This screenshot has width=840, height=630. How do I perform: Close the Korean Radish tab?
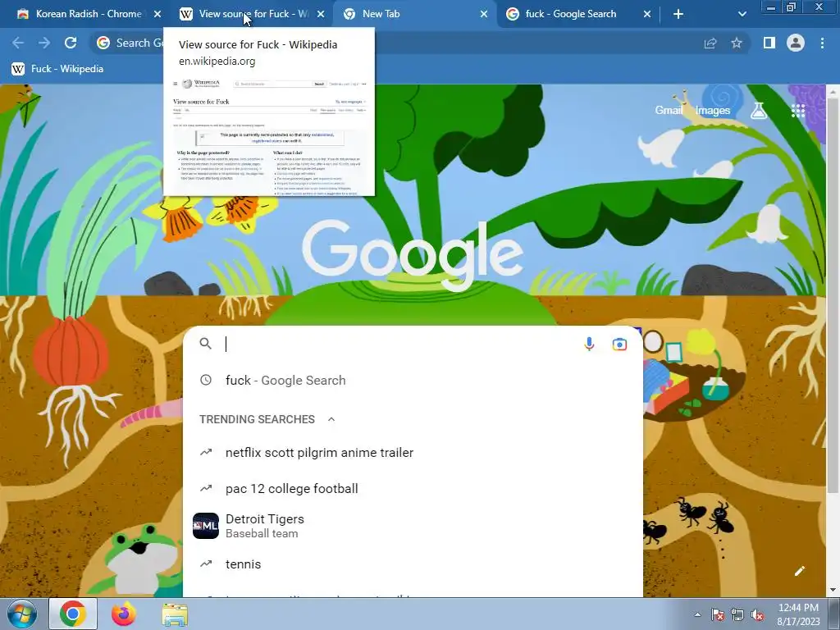[157, 15]
